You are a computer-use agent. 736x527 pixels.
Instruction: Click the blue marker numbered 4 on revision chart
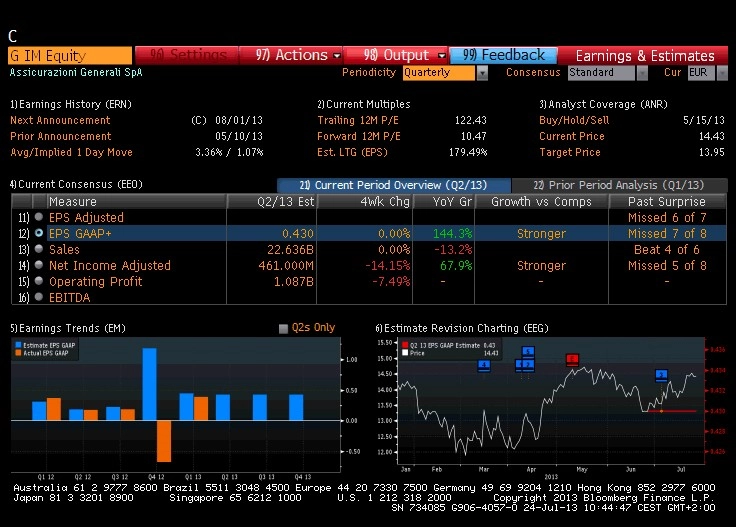pos(483,365)
